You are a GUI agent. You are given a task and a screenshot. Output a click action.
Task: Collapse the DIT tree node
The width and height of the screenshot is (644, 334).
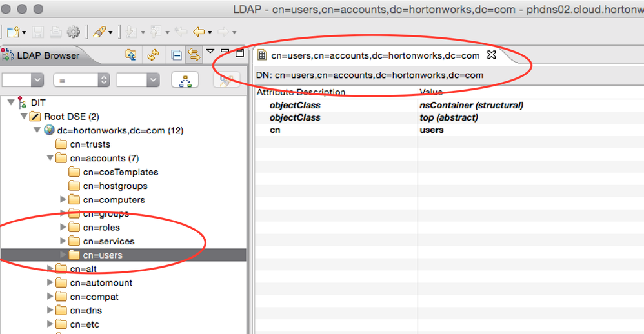11,103
